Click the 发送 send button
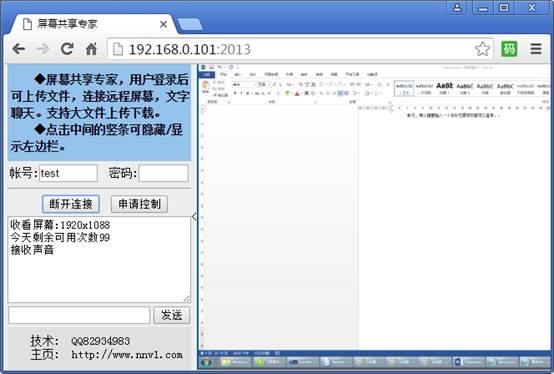 [x=172, y=315]
